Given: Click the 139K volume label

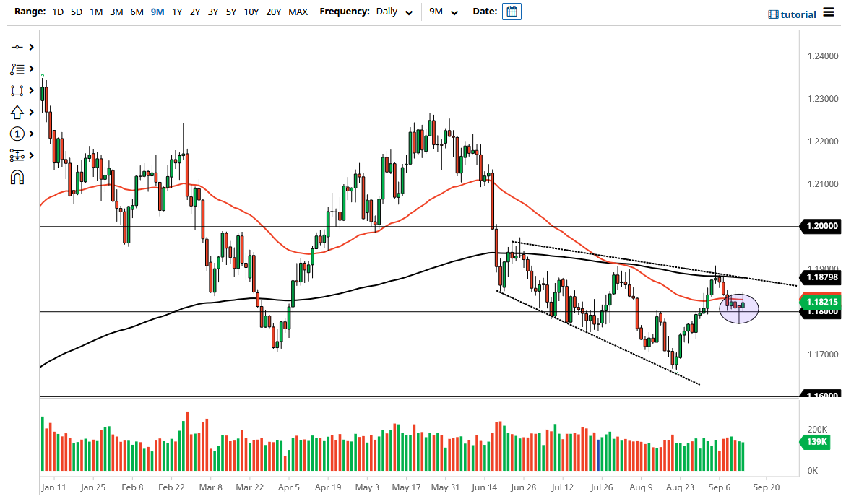Looking at the screenshot, I should click(816, 442).
